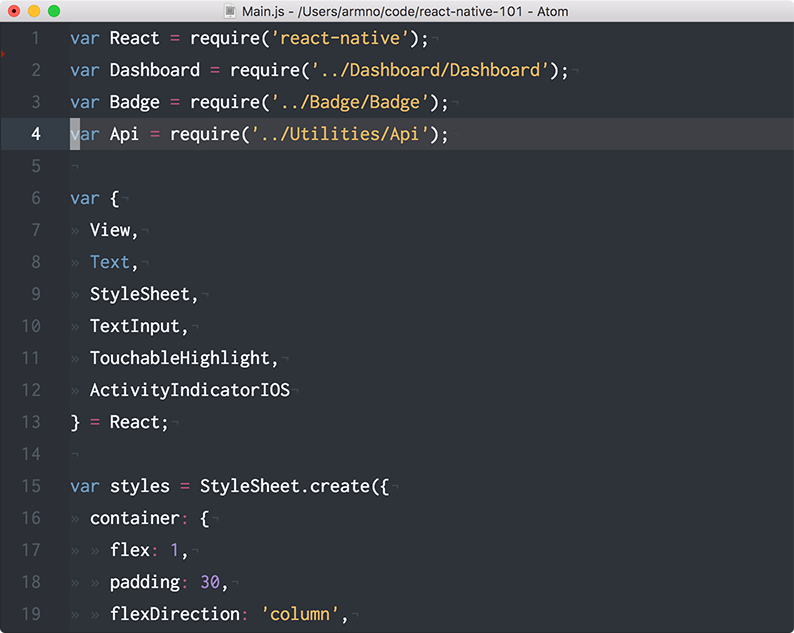Click the React identifier on line 13

coord(134,422)
